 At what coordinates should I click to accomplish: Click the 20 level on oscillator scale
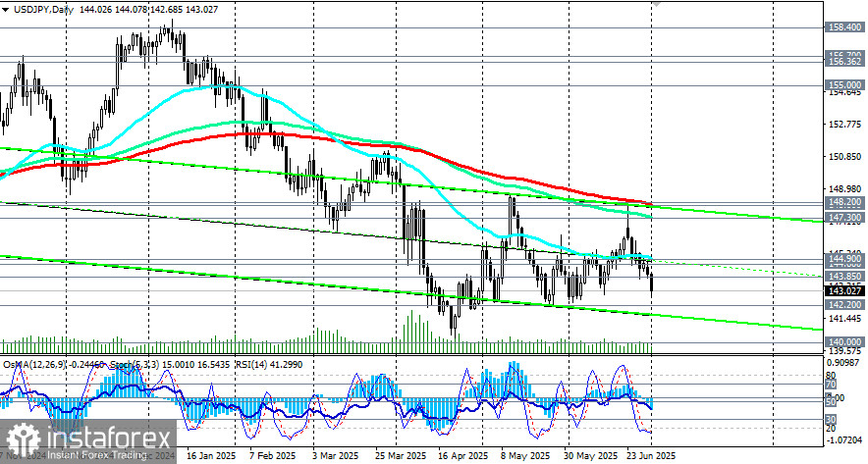(x=831, y=429)
